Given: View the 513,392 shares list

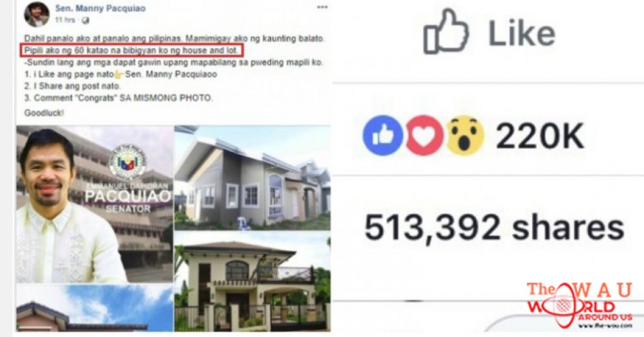Looking at the screenshot, I should coord(494,227).
